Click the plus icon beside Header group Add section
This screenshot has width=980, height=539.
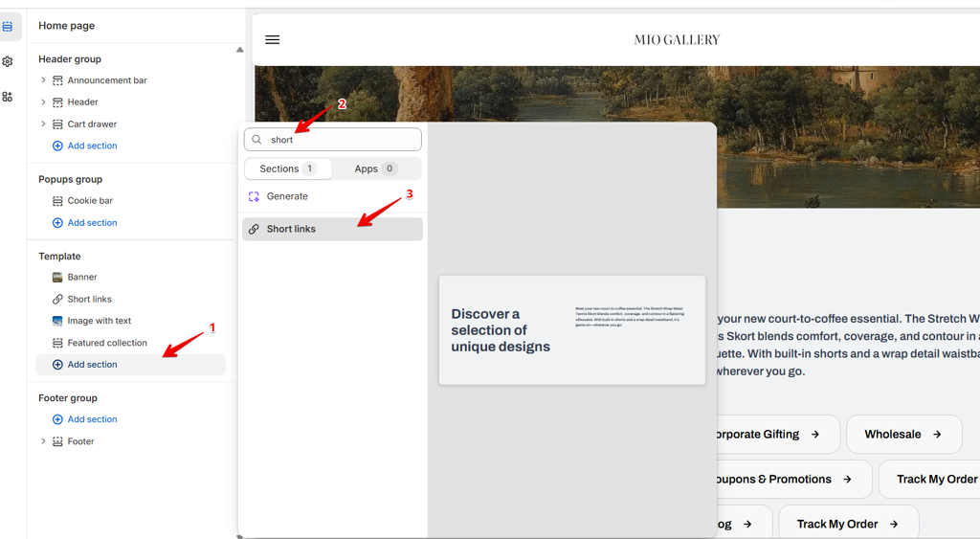57,146
